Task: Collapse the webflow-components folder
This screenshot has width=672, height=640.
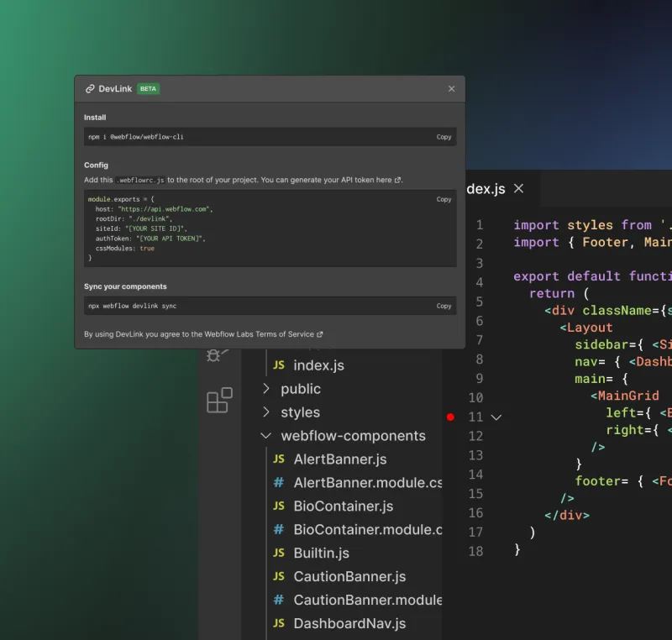Action: (266, 435)
